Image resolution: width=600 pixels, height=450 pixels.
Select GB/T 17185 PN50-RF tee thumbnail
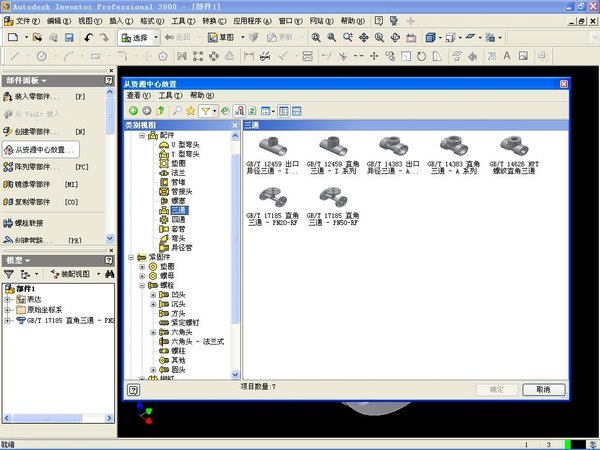click(333, 207)
